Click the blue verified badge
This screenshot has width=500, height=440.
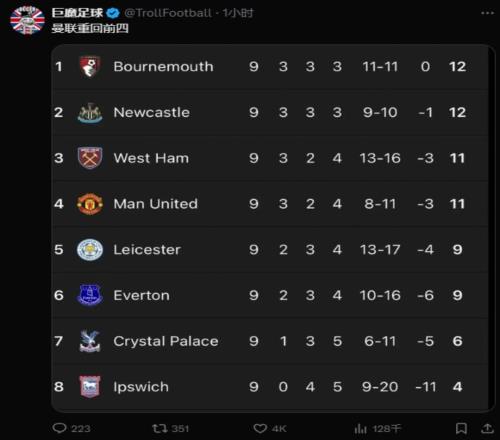(x=113, y=13)
